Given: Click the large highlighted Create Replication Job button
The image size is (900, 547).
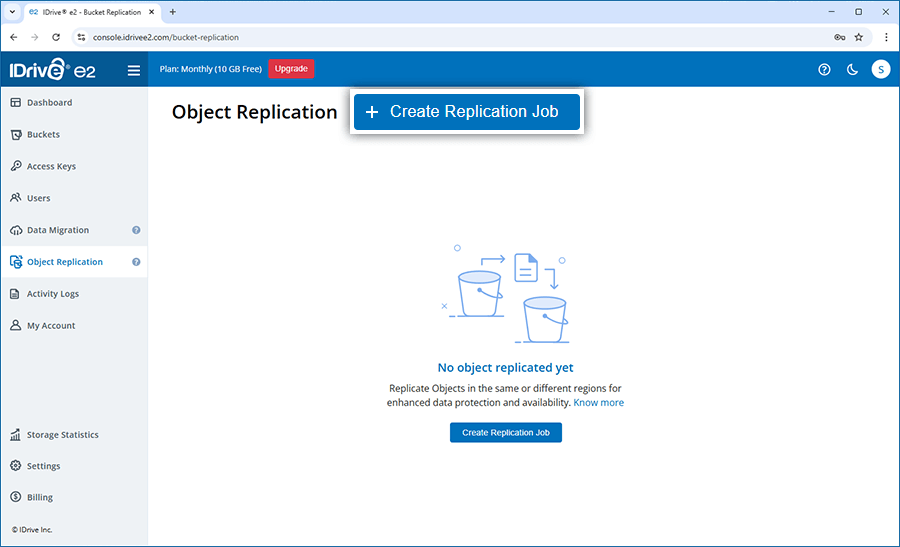Looking at the screenshot, I should pyautogui.click(x=466, y=112).
